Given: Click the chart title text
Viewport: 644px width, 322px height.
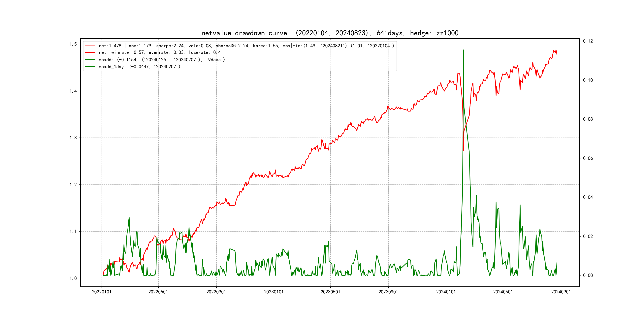Looking at the screenshot, I should [330, 33].
